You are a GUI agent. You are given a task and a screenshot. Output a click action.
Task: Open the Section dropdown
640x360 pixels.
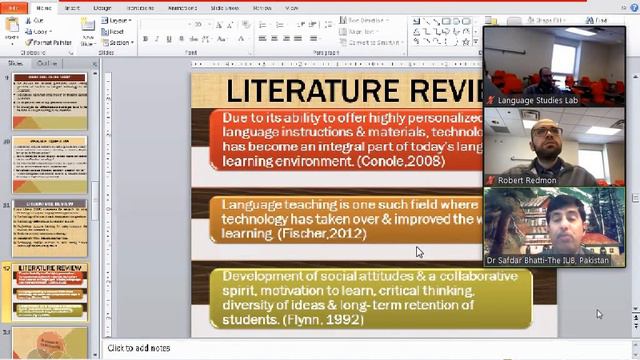118,42
